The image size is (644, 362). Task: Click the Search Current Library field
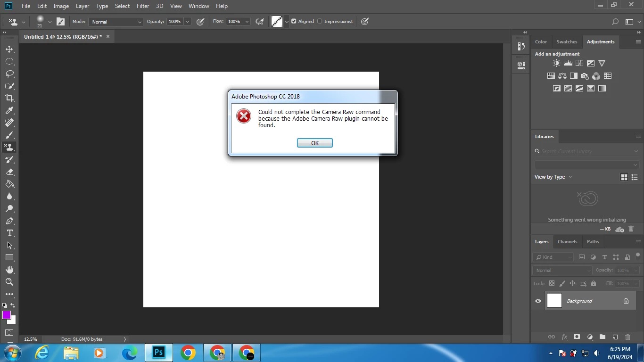[x=587, y=151]
